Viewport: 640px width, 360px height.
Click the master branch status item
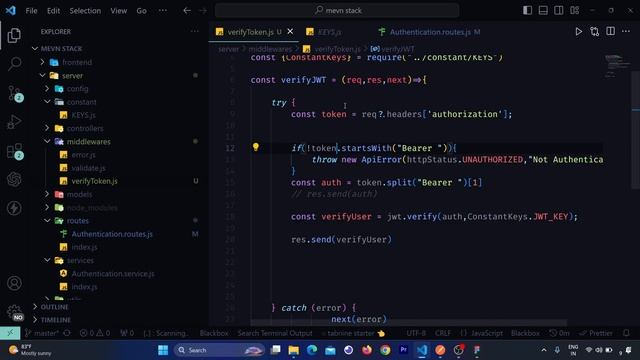(x=42, y=333)
